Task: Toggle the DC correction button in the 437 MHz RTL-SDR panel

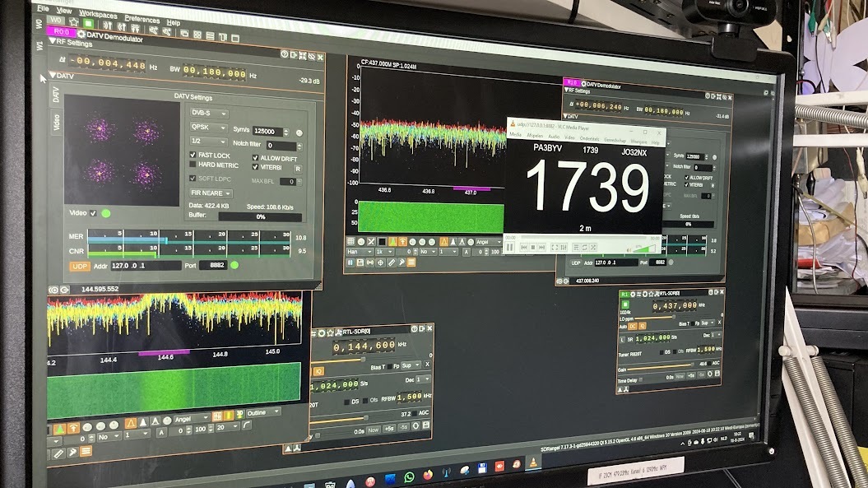Action: click(633, 326)
